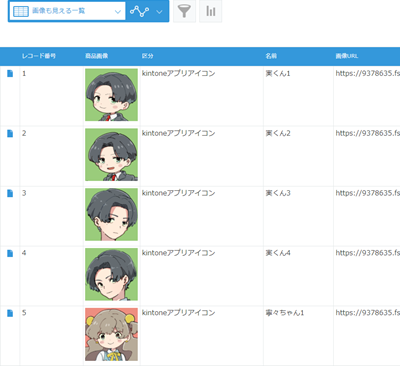Sort by レコード番号 column header

coord(39,56)
